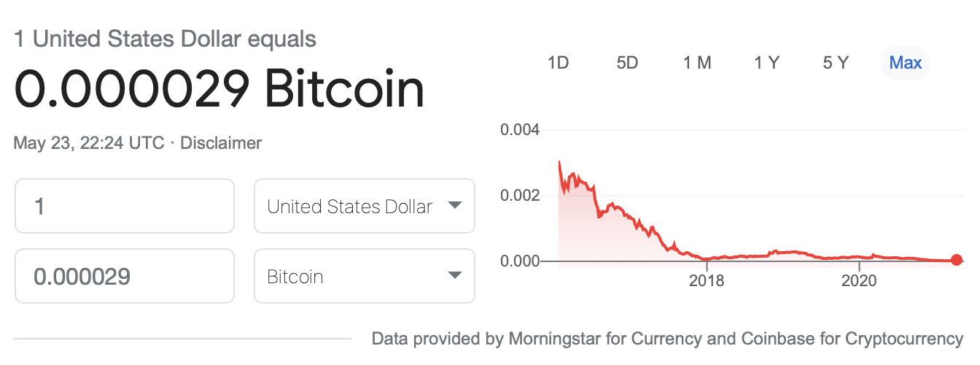Click the Bitcoin dropdown arrow icon
The image size is (980, 365).
(x=455, y=276)
